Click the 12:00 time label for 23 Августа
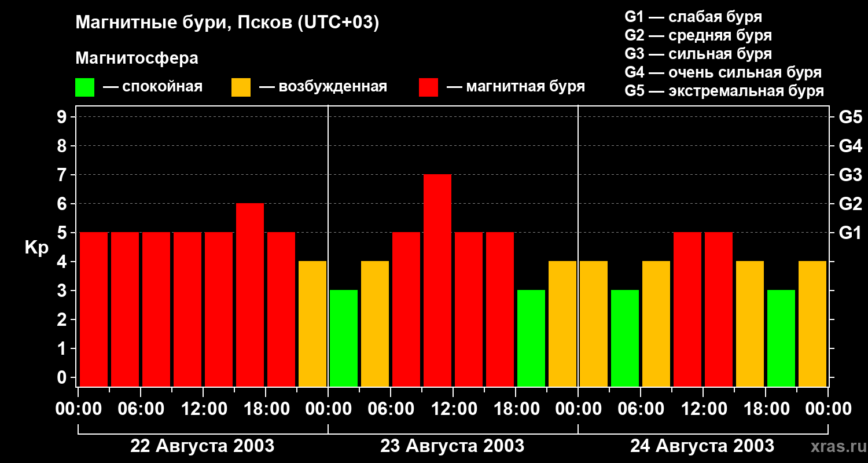This screenshot has height=463, width=868. point(453,409)
